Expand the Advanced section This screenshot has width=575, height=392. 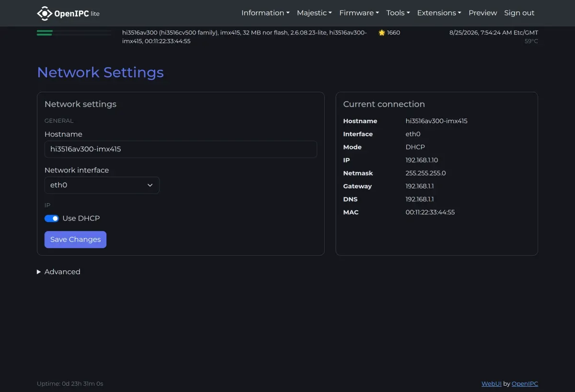[58, 272]
